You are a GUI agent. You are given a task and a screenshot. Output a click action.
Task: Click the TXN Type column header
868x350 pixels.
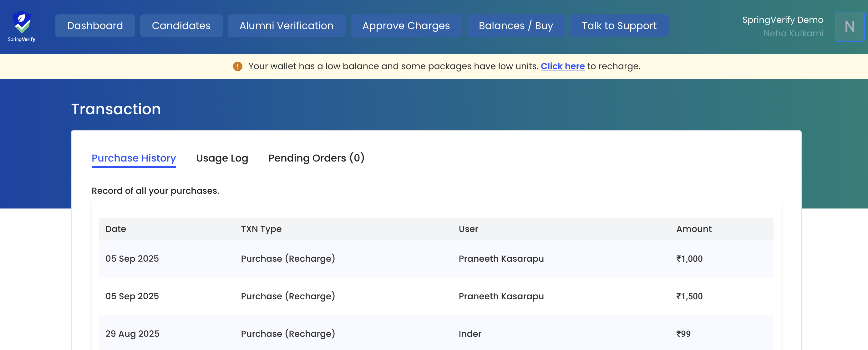[x=261, y=229]
